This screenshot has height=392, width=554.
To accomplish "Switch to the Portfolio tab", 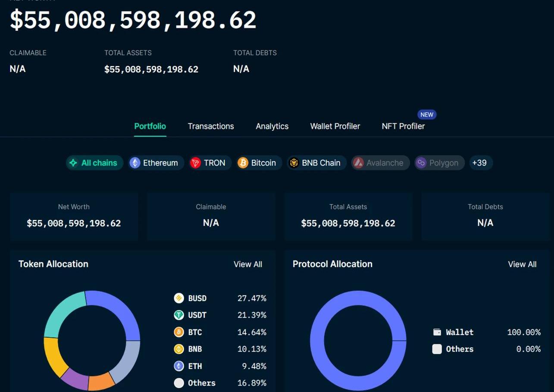I will 150,126.
